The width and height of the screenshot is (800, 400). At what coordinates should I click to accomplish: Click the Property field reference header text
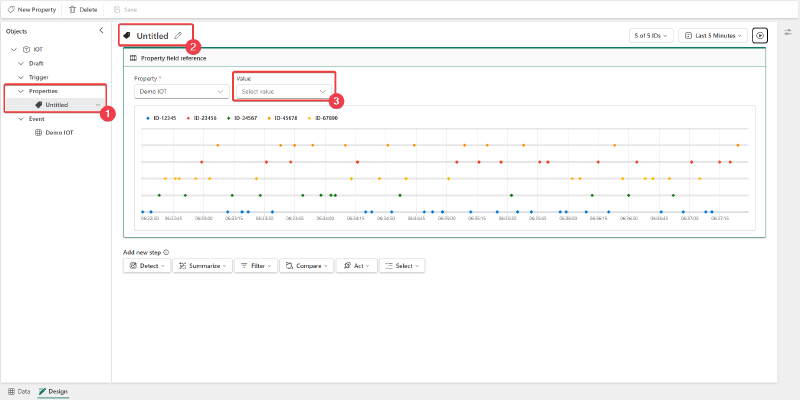173,58
